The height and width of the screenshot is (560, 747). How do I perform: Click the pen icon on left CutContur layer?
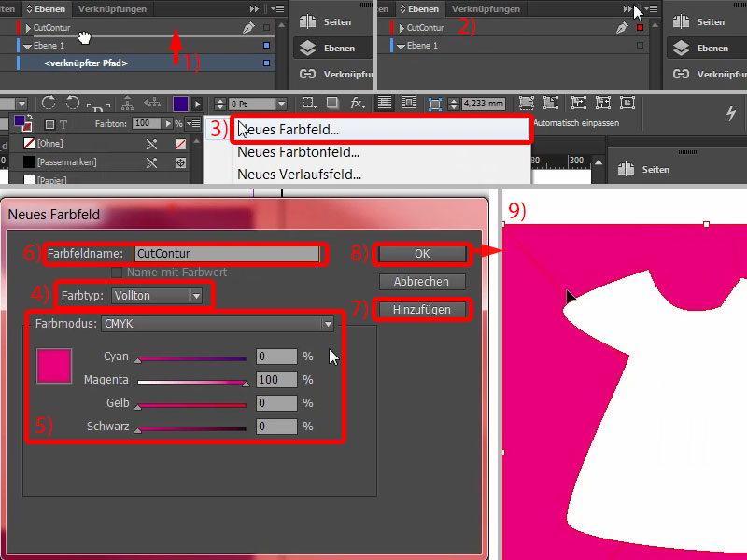[x=248, y=28]
